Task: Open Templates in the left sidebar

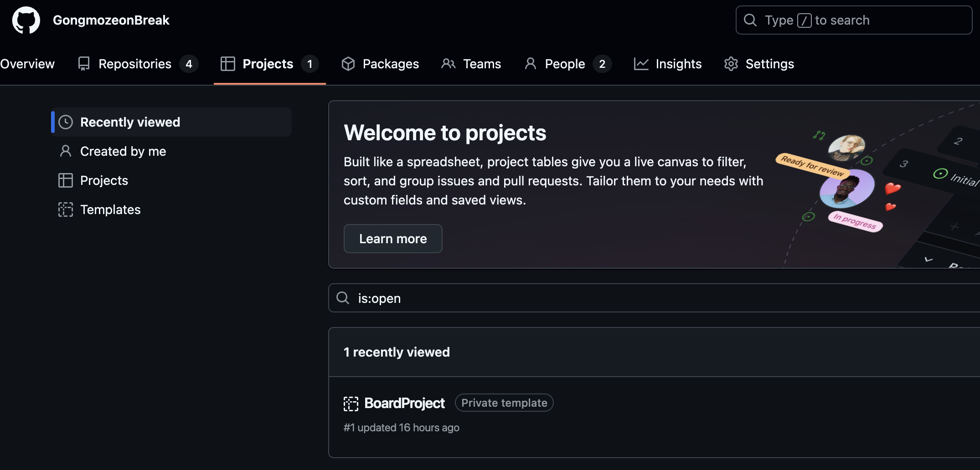Action: [x=171, y=209]
